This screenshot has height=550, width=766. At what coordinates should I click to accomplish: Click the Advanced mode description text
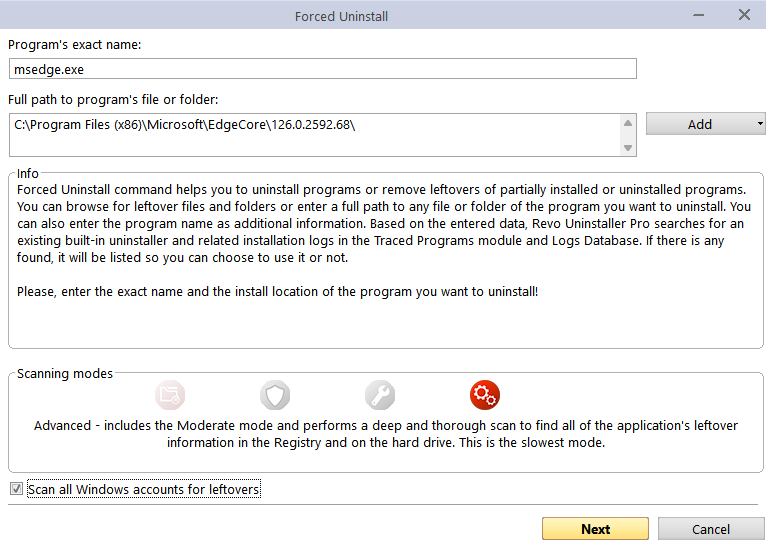tap(385, 434)
